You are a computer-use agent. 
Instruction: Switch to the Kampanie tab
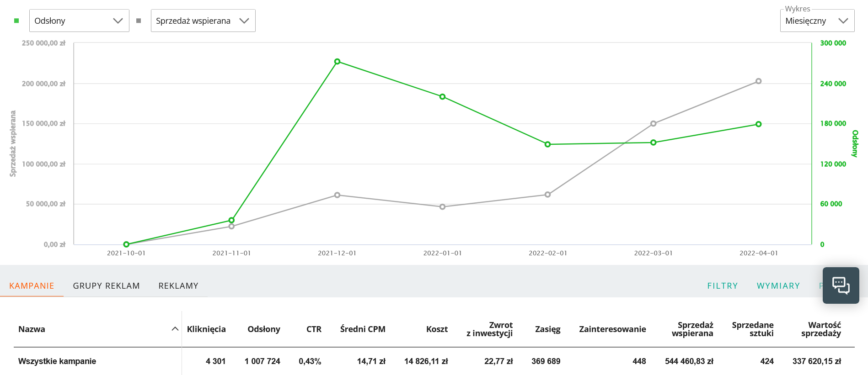tap(32, 286)
